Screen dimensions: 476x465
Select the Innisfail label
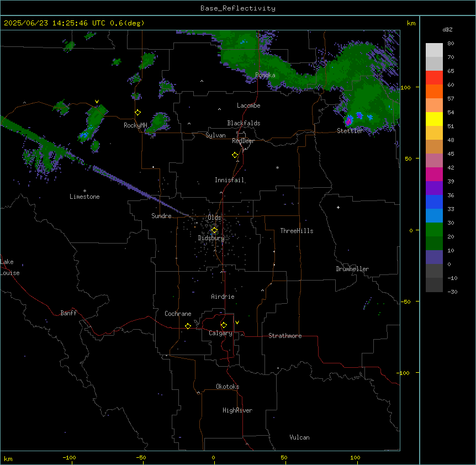point(229,180)
